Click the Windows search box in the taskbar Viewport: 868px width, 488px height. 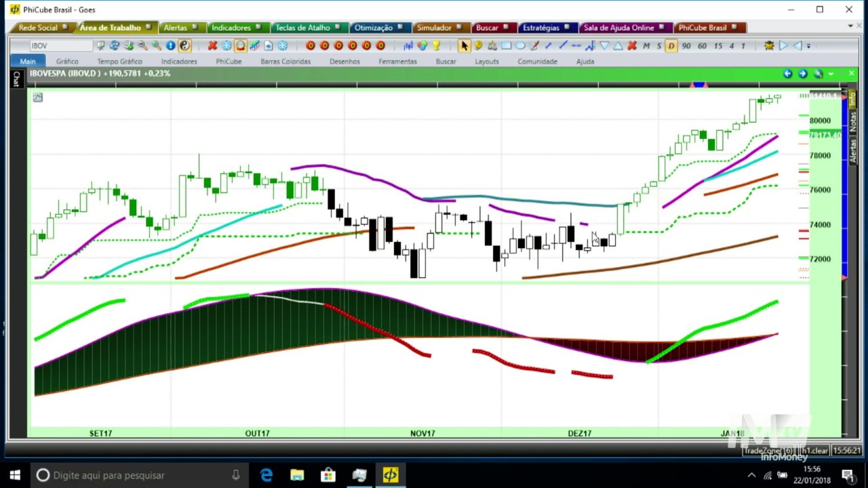point(140,475)
